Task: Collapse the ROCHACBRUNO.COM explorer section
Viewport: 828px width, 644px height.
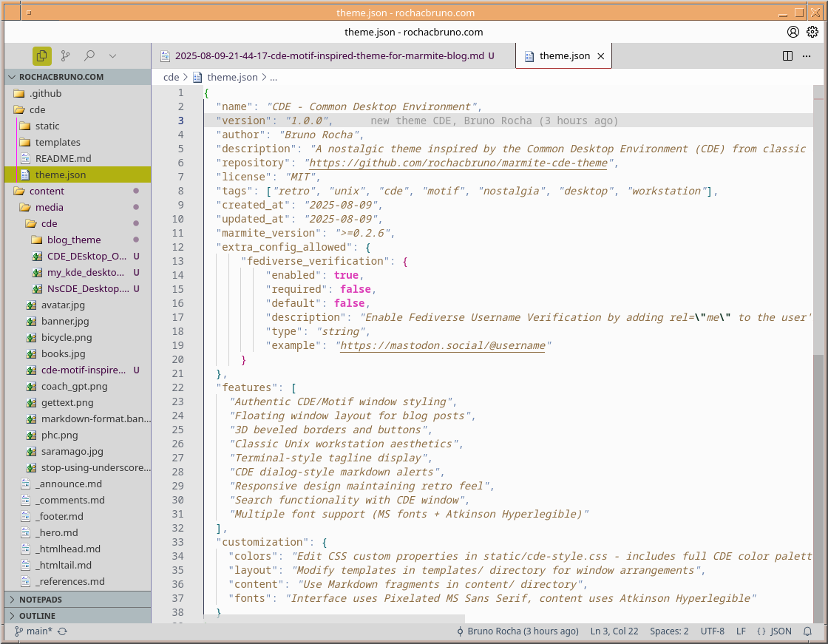Action: [x=78, y=77]
